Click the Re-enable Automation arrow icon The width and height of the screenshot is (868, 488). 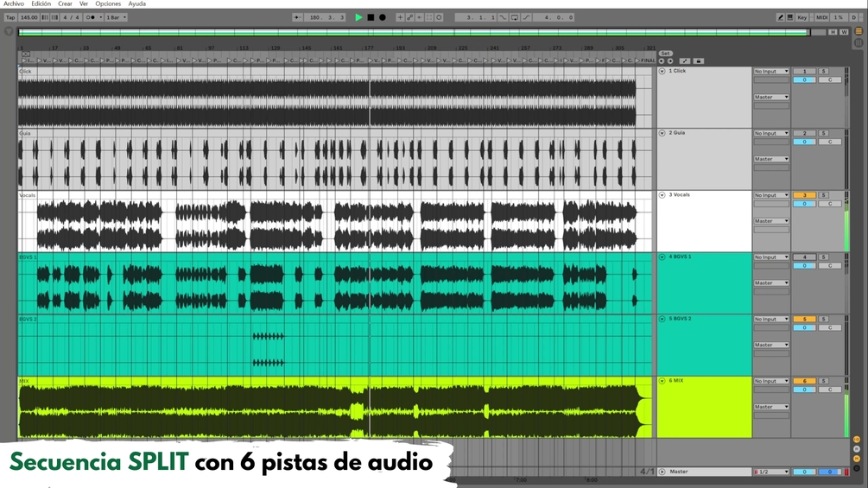point(419,17)
